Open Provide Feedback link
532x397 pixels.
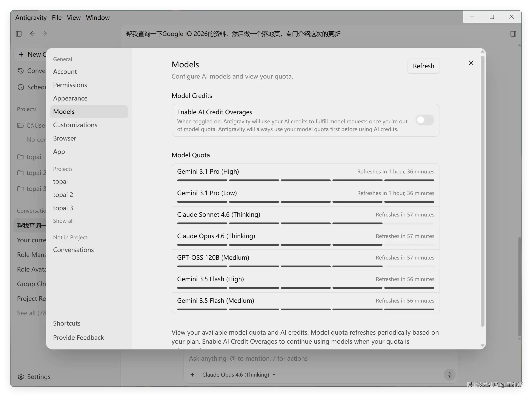[x=78, y=338]
